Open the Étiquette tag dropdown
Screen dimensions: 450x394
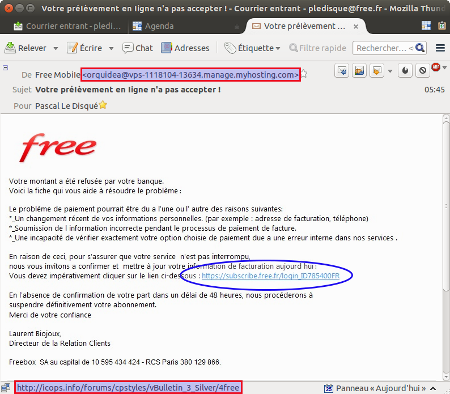pyautogui.click(x=252, y=48)
